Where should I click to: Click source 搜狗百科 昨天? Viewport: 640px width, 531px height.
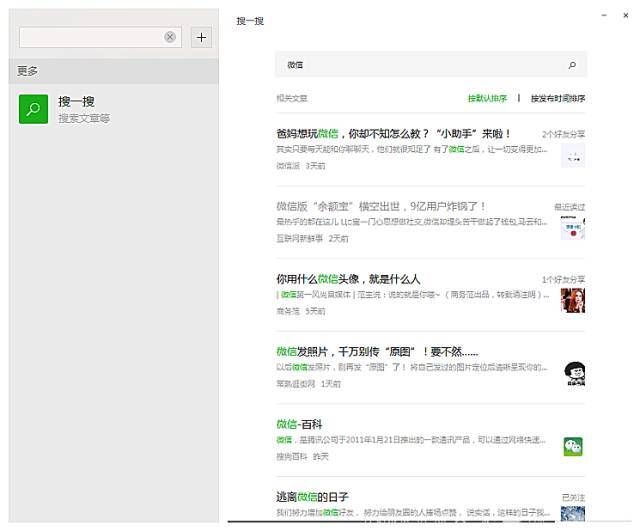click(x=302, y=456)
